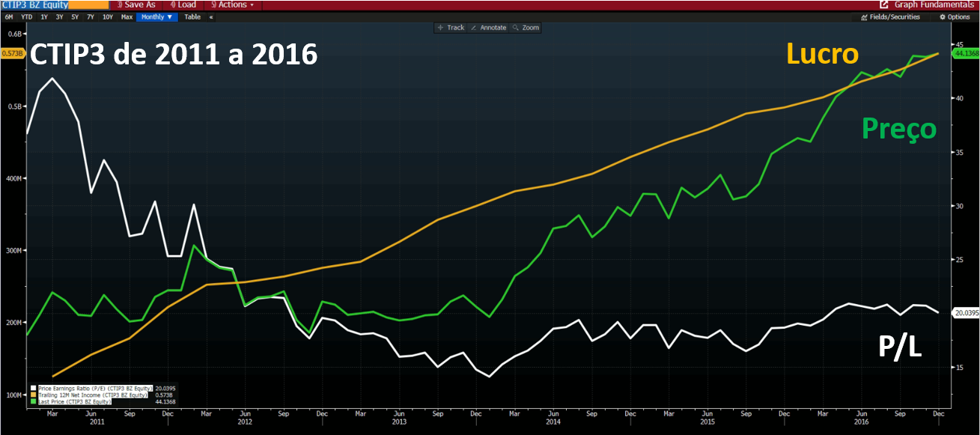Screen dimensions: 980x435
Task: Activate the Annotate tool
Action: (490, 28)
